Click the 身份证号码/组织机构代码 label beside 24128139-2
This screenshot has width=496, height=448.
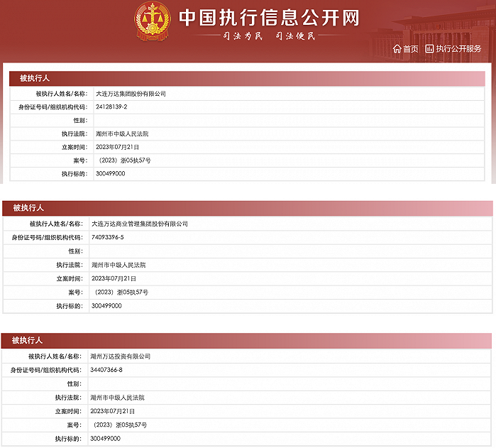point(53,107)
